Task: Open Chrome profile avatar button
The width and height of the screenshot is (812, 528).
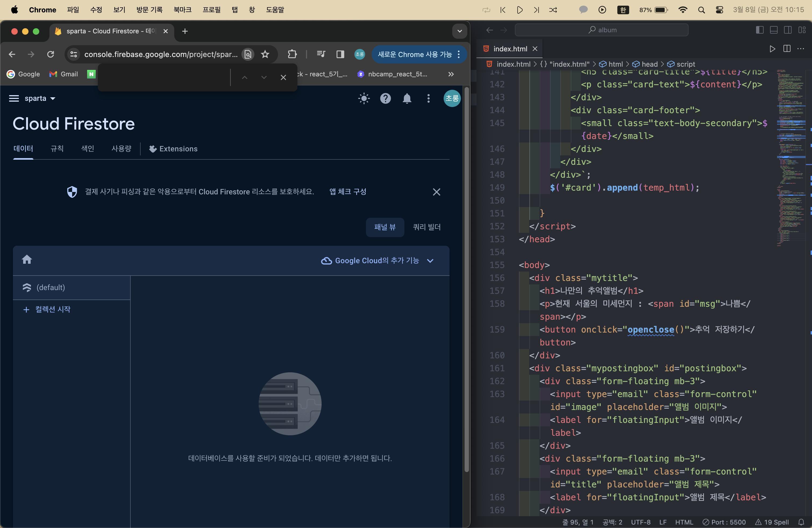Action: click(359, 54)
